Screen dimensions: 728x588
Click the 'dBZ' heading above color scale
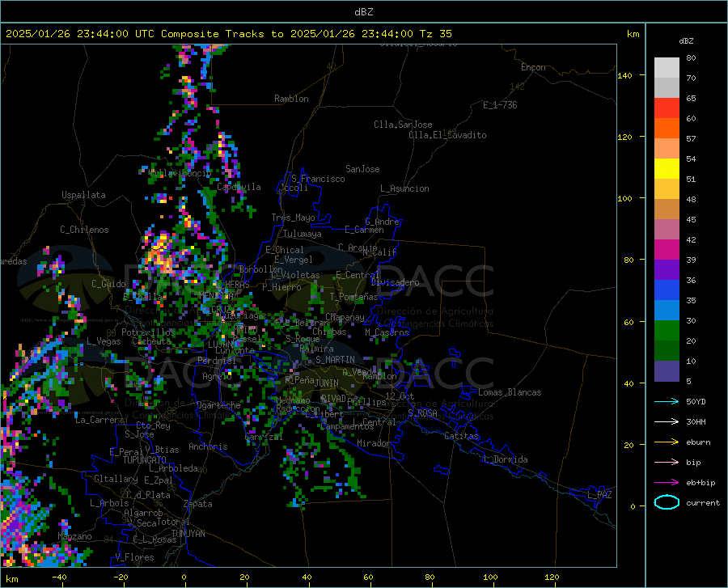click(686, 40)
